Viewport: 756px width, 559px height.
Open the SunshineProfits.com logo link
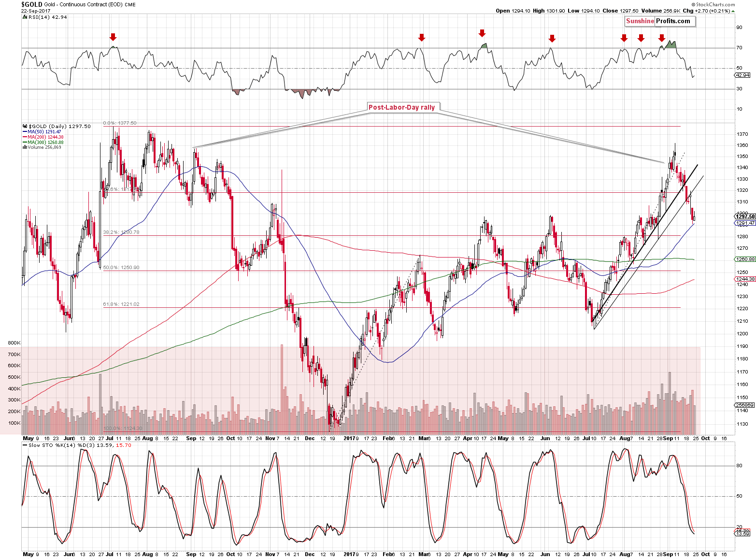(660, 21)
